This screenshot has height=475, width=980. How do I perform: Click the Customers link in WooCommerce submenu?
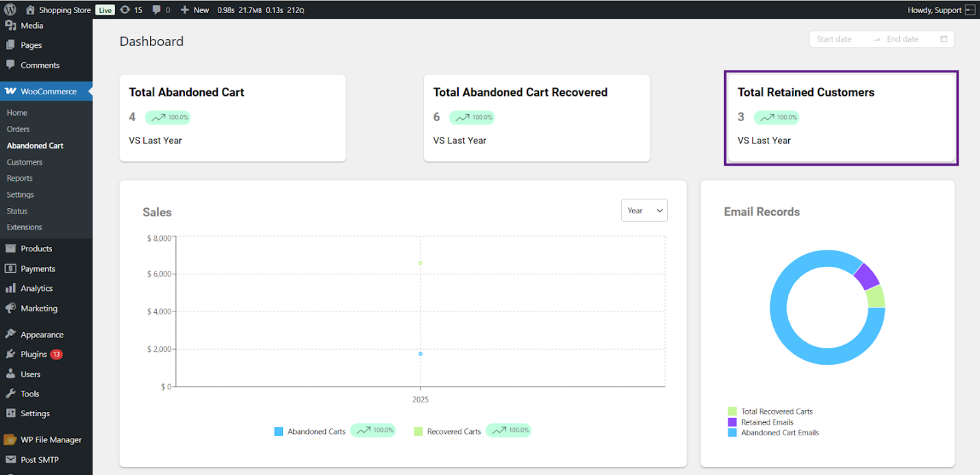(25, 162)
